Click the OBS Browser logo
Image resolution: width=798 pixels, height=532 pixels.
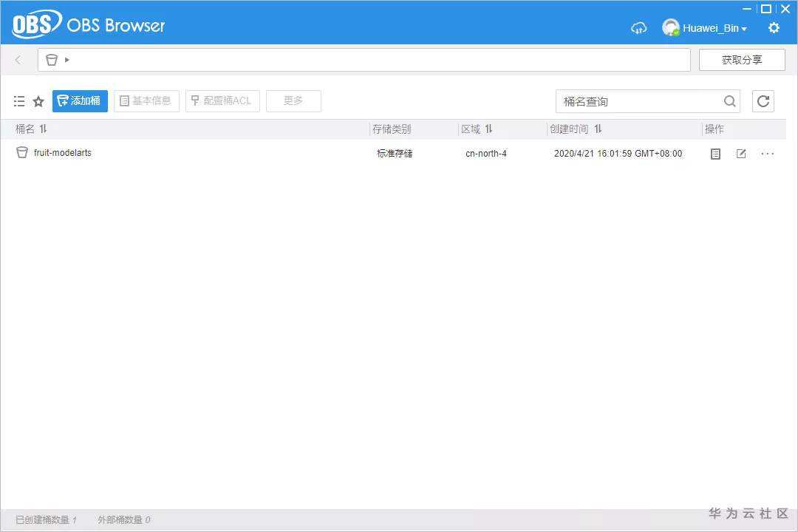pyautogui.click(x=88, y=24)
